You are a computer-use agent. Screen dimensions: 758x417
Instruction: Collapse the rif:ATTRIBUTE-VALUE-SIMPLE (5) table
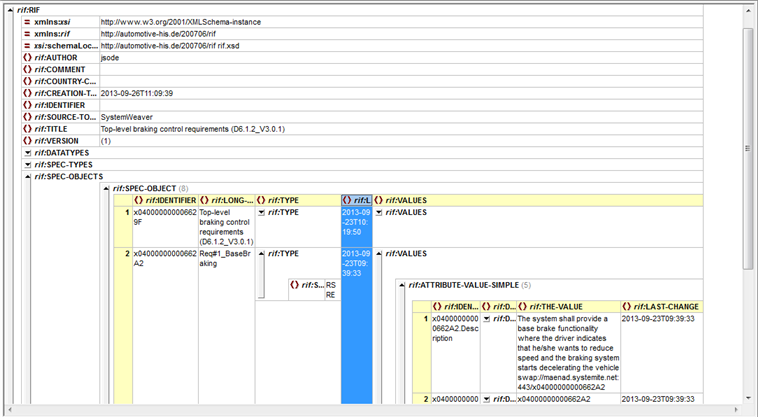coord(402,286)
